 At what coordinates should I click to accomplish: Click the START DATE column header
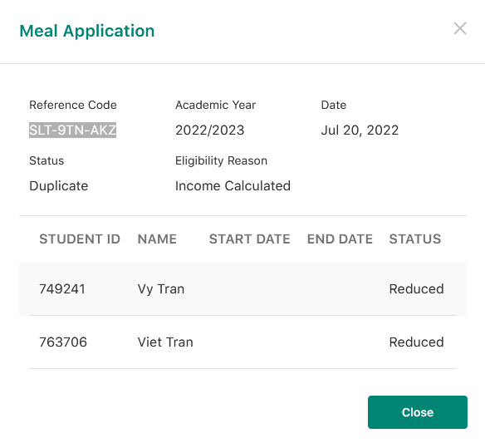tap(250, 239)
